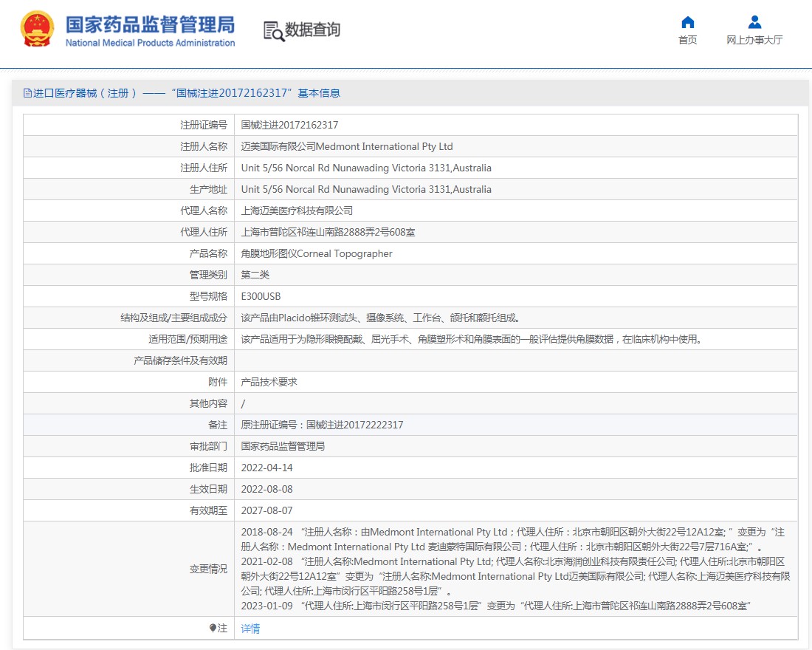Image resolution: width=812 pixels, height=650 pixels.
Task: Open the 详情 details link
Action: pos(250,629)
